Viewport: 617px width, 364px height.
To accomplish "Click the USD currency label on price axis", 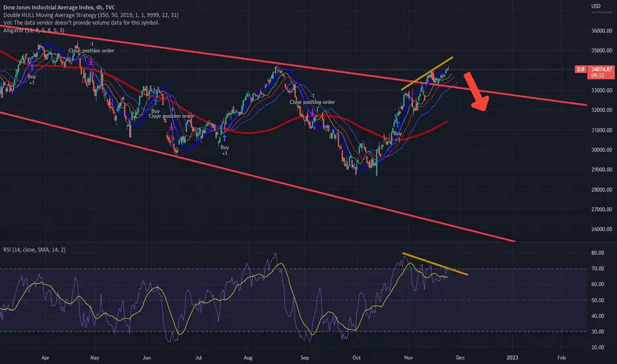I will [596, 6].
